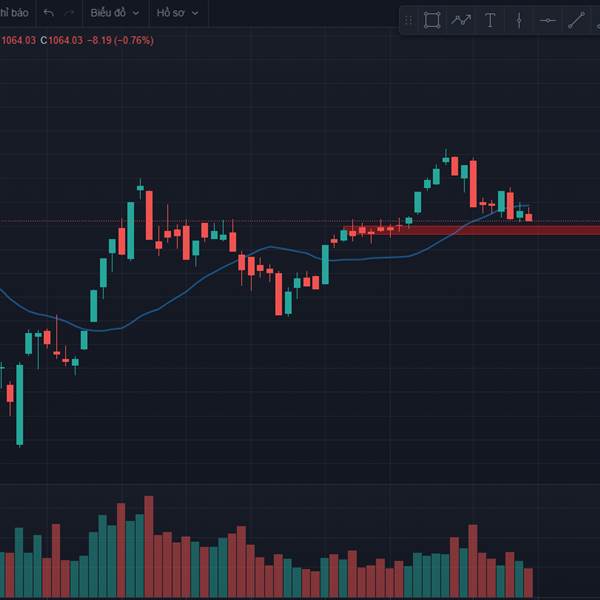600x600 pixels.
Task: Select the Path arrow drawing tool
Action: click(461, 20)
